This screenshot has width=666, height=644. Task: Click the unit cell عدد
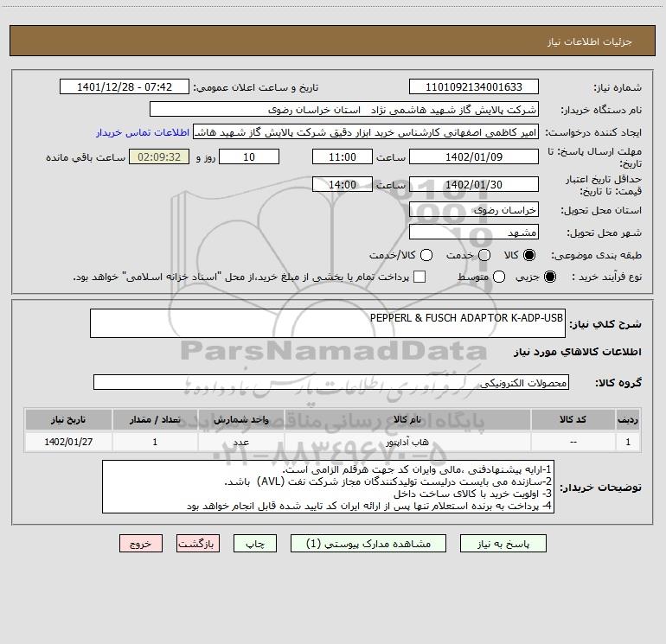coord(240,442)
